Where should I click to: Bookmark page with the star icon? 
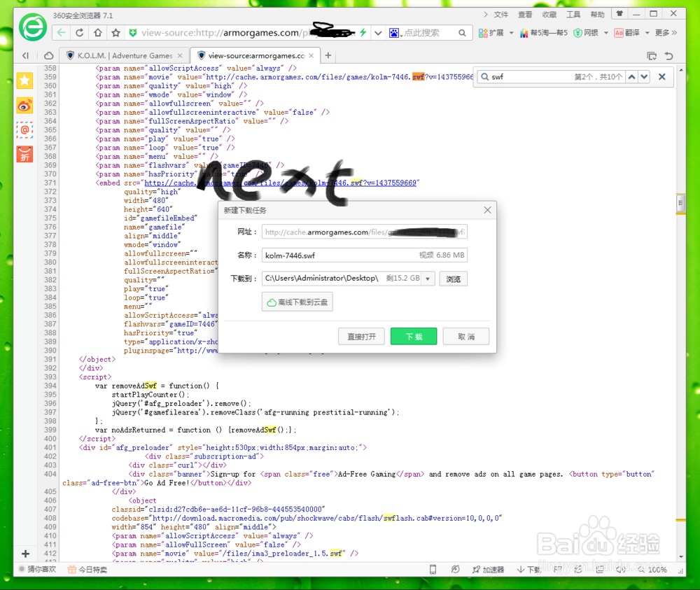tap(116, 33)
